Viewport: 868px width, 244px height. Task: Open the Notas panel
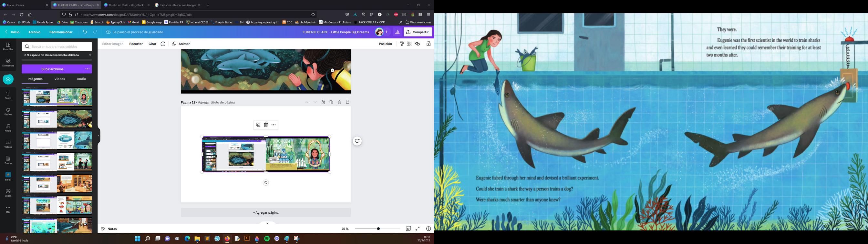click(x=109, y=229)
